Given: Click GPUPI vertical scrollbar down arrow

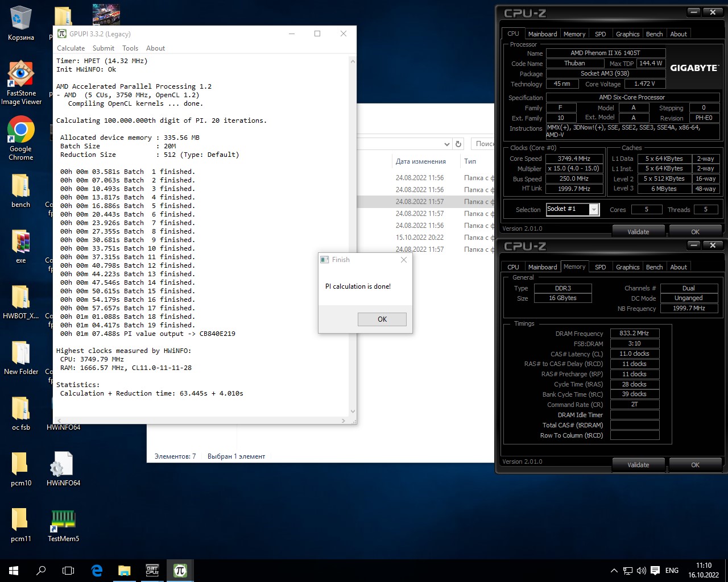Looking at the screenshot, I should click(x=353, y=411).
